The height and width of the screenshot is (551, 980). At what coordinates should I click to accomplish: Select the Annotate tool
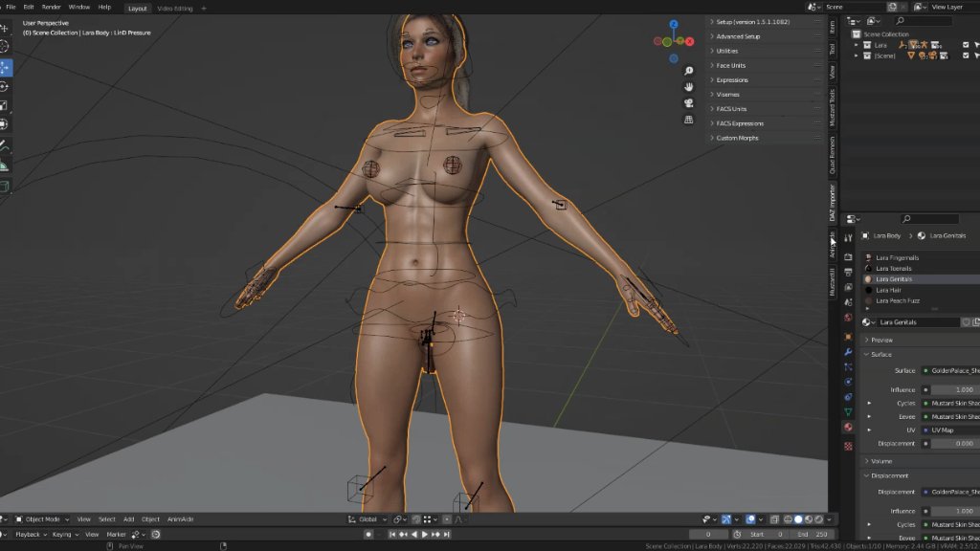click(4, 146)
